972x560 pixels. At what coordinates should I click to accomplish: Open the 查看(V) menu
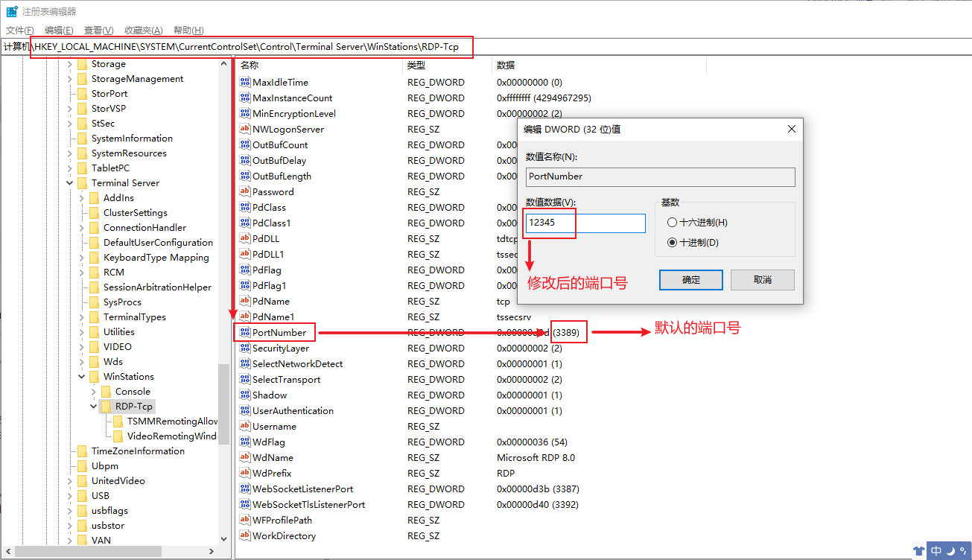point(98,30)
